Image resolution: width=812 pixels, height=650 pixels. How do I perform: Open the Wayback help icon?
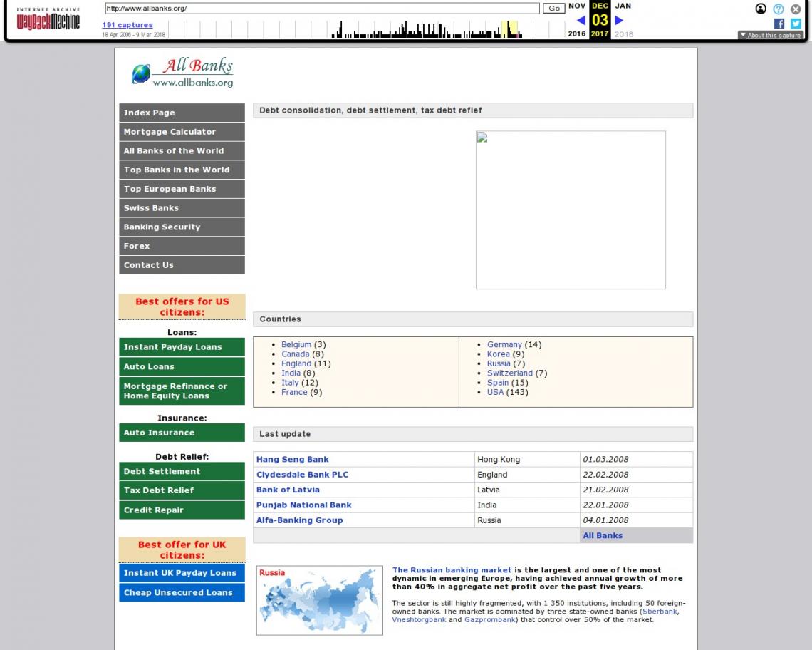click(x=779, y=9)
